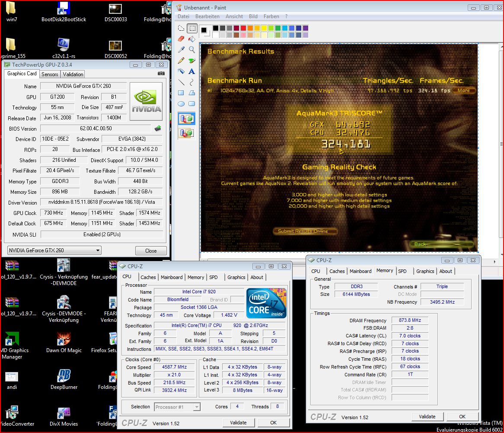This screenshot has width=504, height=433.
Task: Open the DeepBurner desktop shortcut
Action: pos(64,380)
